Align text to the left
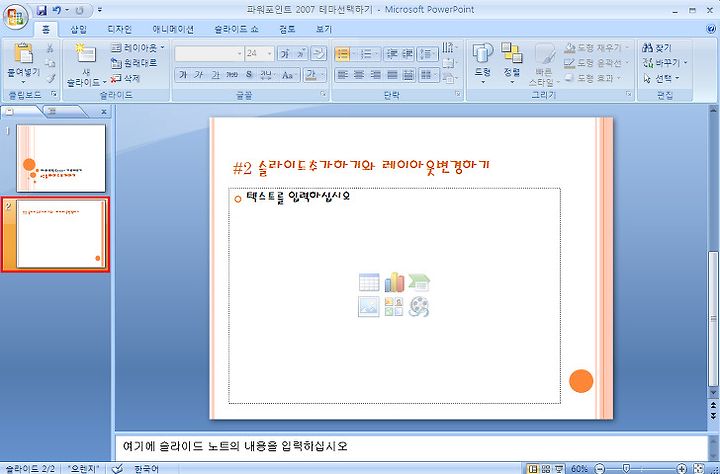 [342, 74]
